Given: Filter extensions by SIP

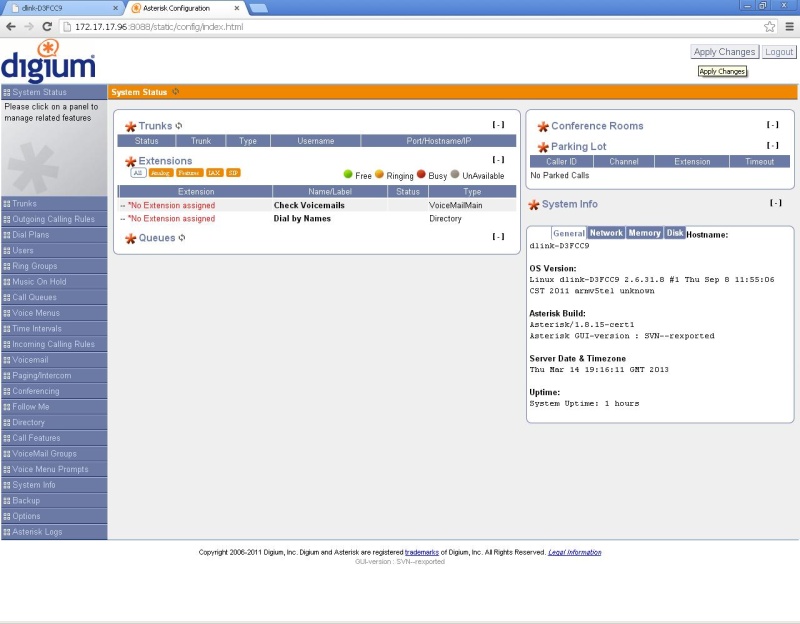Looking at the screenshot, I should pos(233,173).
